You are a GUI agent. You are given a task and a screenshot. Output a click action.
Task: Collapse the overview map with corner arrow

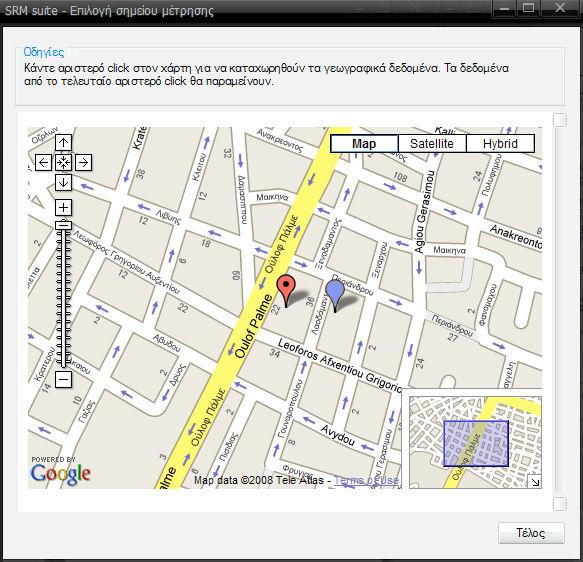click(535, 482)
